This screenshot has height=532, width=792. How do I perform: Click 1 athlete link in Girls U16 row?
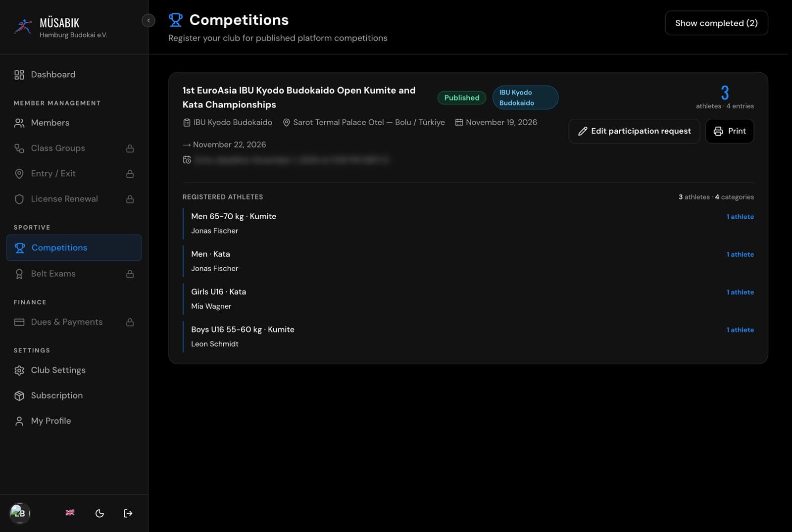740,292
